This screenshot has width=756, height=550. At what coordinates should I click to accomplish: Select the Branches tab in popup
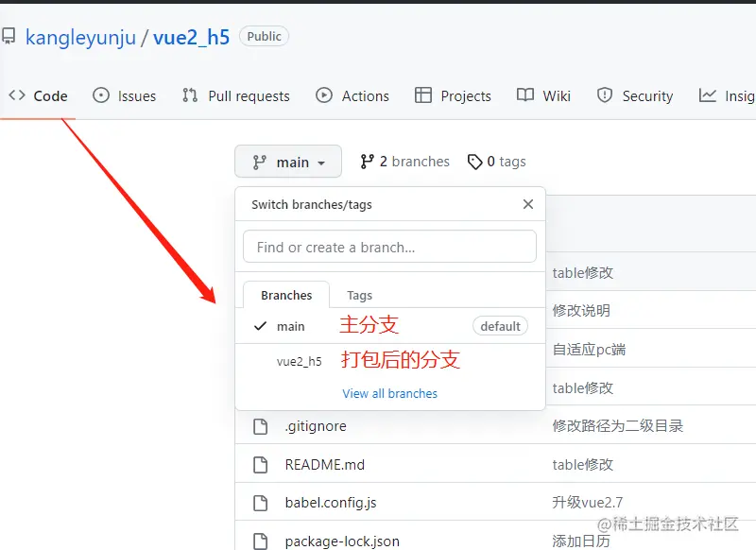(x=286, y=295)
